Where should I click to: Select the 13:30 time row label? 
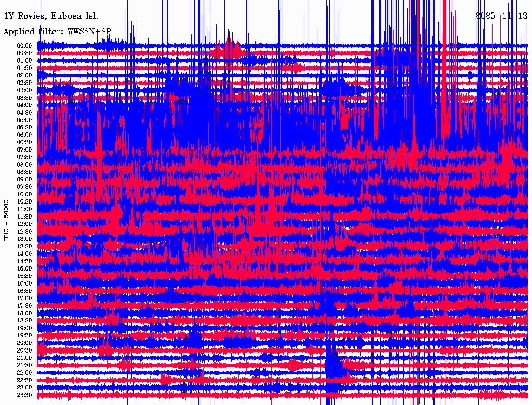tap(25, 246)
